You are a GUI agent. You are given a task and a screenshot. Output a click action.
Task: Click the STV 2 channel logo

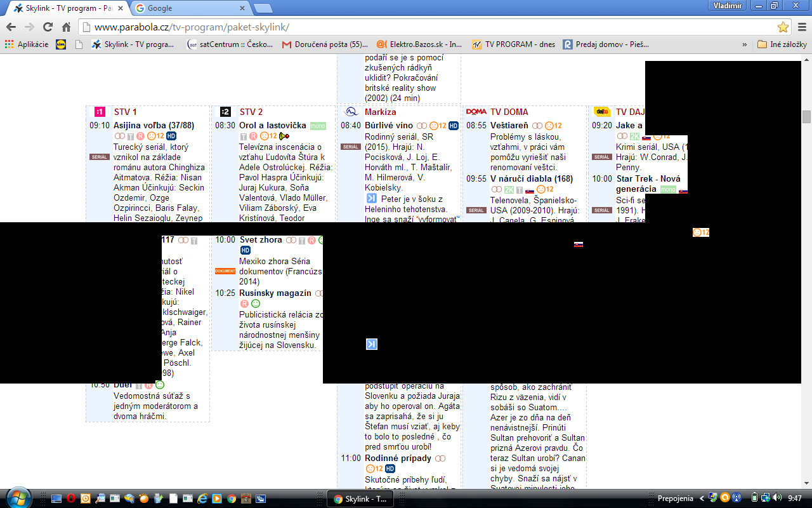pyautogui.click(x=225, y=112)
